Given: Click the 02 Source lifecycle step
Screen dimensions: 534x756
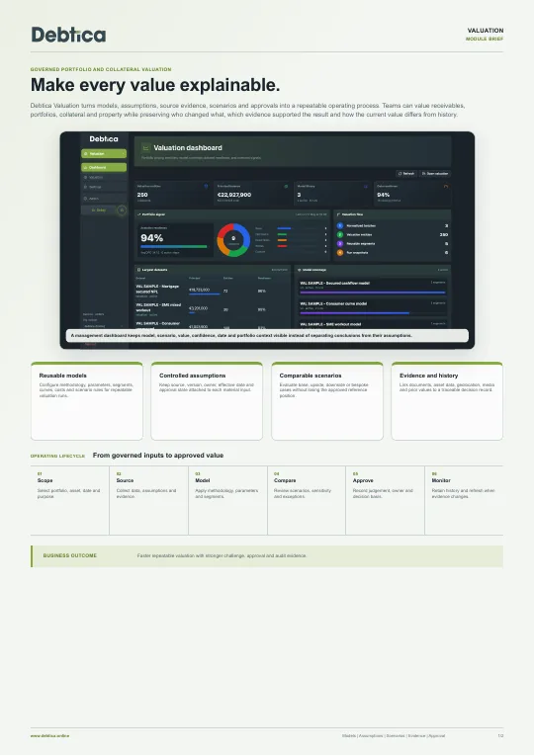Looking at the screenshot, I should (x=149, y=500).
